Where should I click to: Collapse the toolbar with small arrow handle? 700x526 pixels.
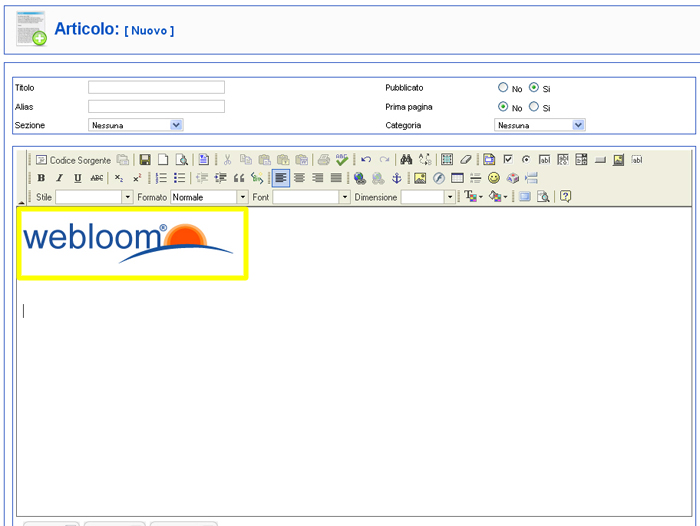[x=21, y=203]
